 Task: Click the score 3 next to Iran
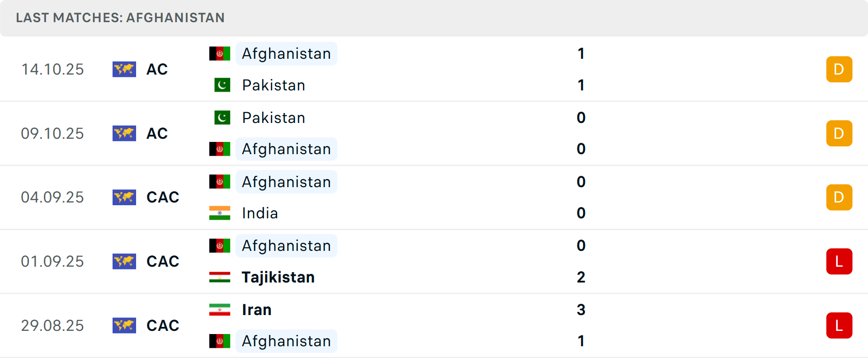(581, 310)
